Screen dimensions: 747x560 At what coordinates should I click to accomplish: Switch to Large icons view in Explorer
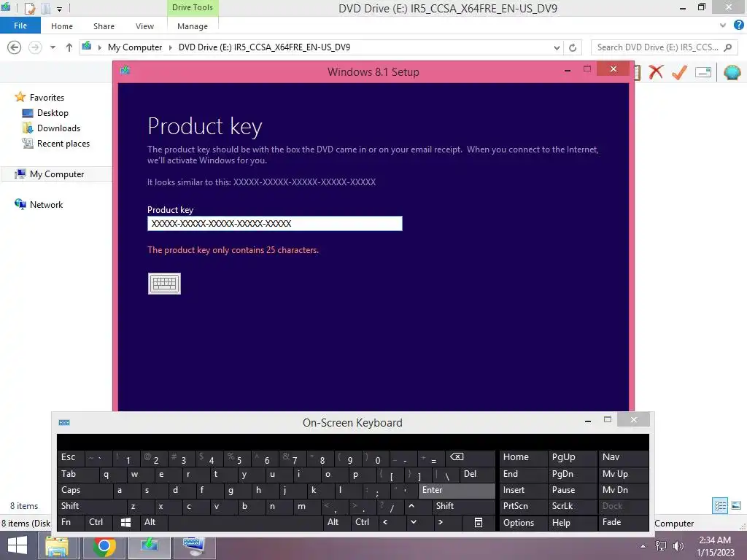click(x=736, y=506)
